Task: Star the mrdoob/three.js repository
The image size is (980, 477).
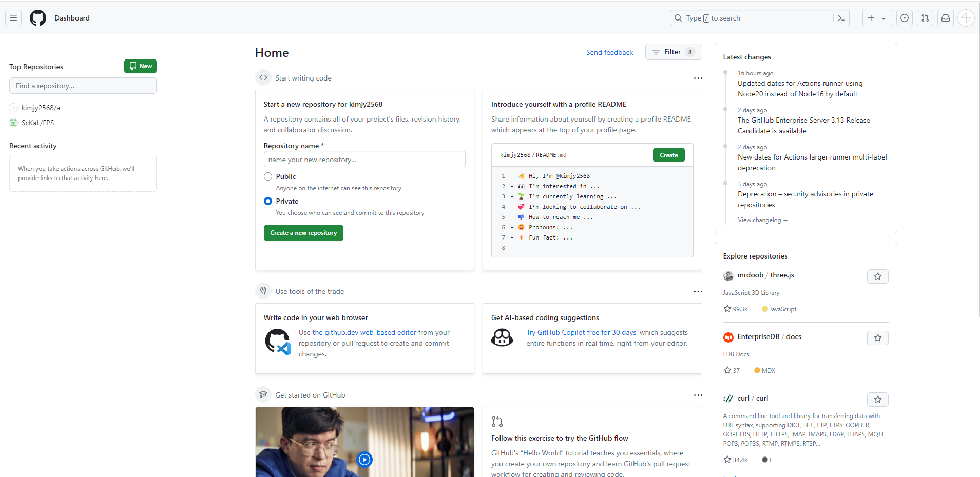Action: pyautogui.click(x=877, y=276)
